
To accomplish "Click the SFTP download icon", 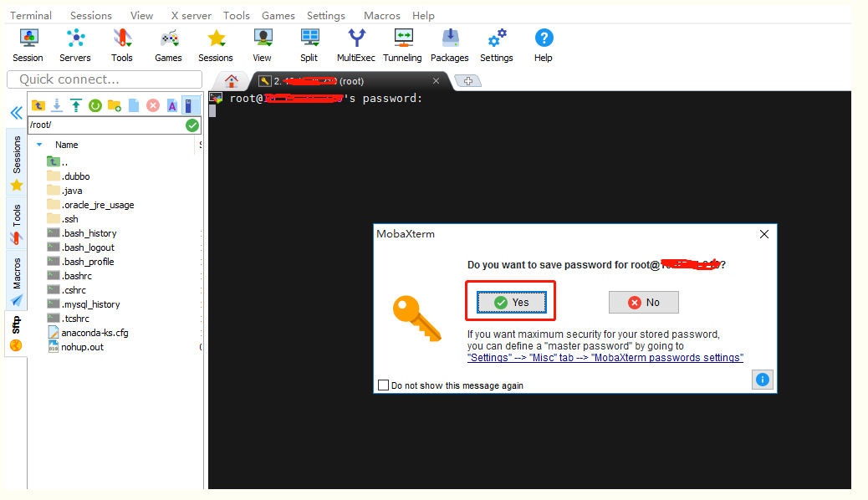I will pyautogui.click(x=57, y=105).
